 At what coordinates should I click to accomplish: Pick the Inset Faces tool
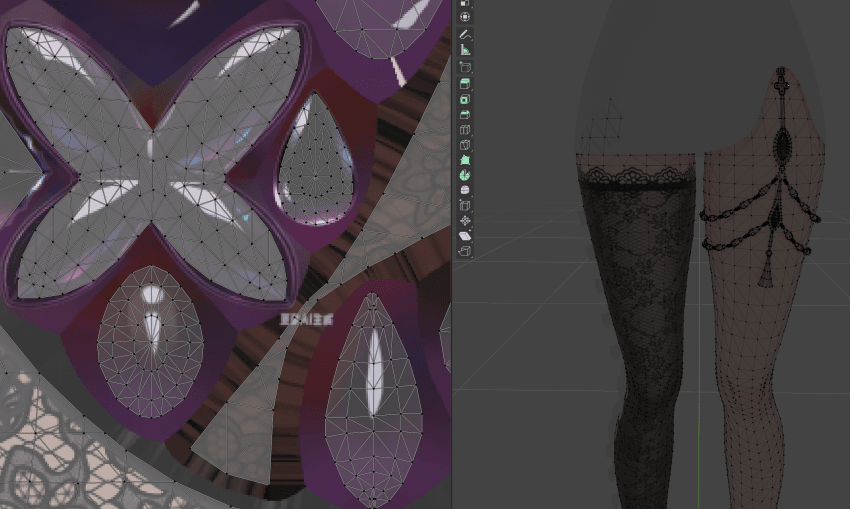click(465, 99)
